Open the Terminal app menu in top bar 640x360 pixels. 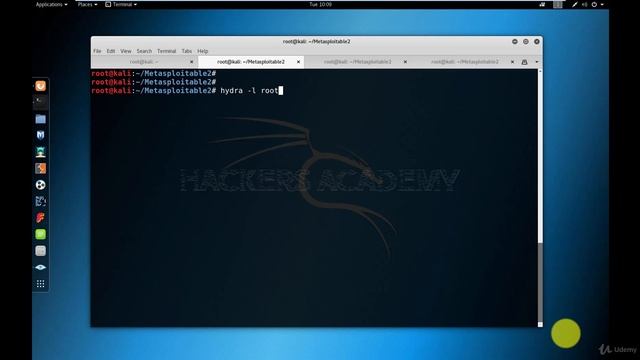pyautogui.click(x=121, y=4)
